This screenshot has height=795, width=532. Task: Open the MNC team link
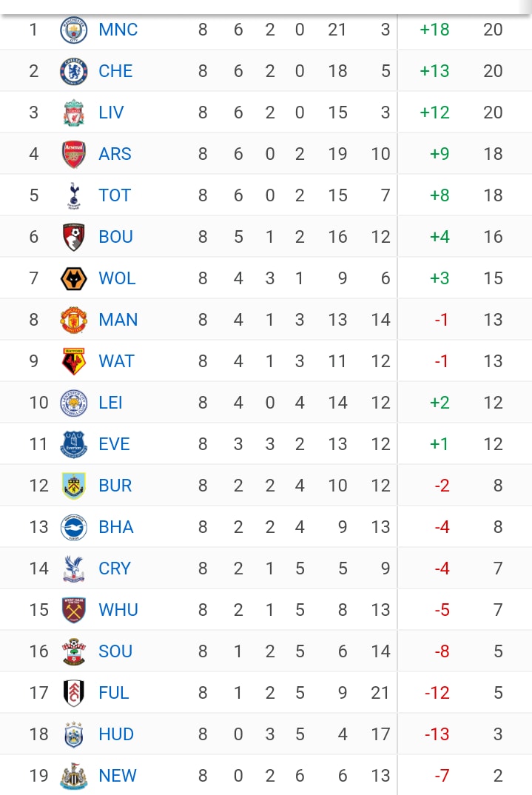coord(118,30)
